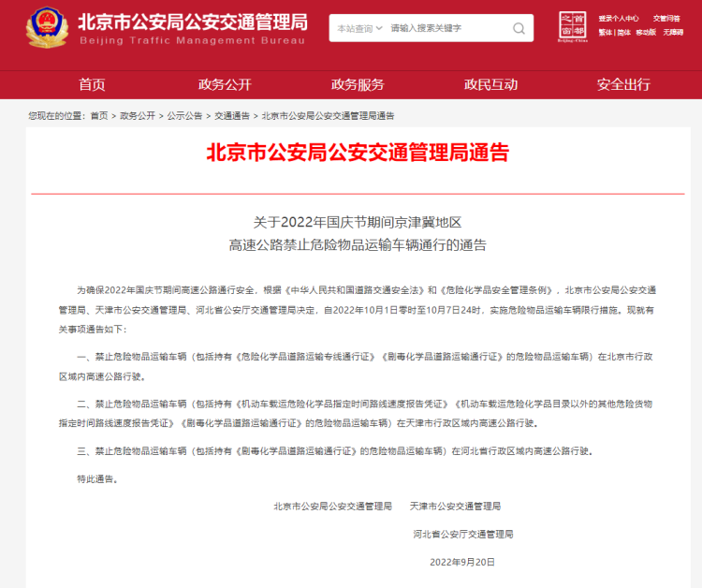Click the paragraph beginning 一、禁止危险物品运输车辆
Screen dimensions: 702x588
pyautogui.click(x=356, y=366)
